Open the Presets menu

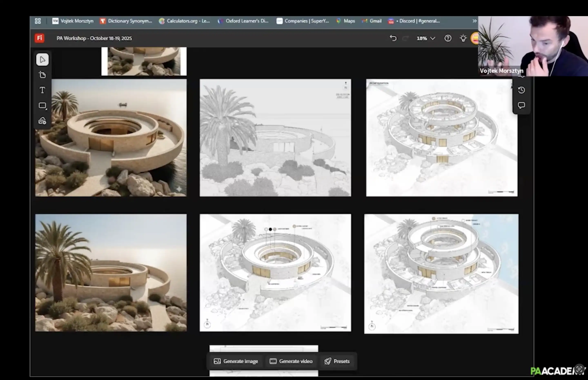coord(337,361)
